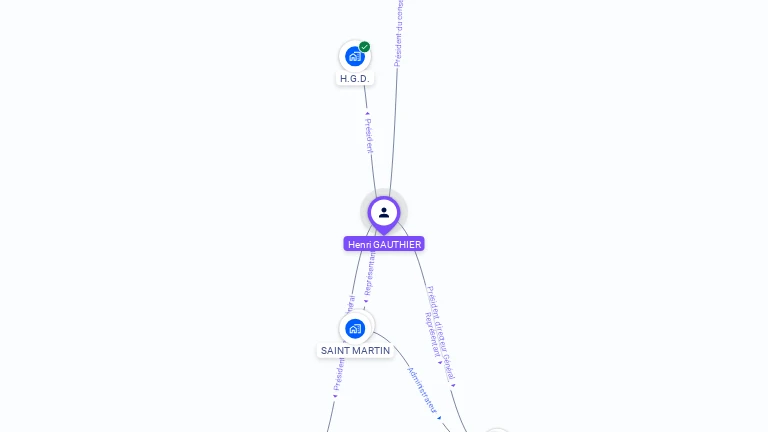Select the Président edge label between H.G.D. and Henri
The height and width of the screenshot is (432, 768).
pyautogui.click(x=369, y=136)
